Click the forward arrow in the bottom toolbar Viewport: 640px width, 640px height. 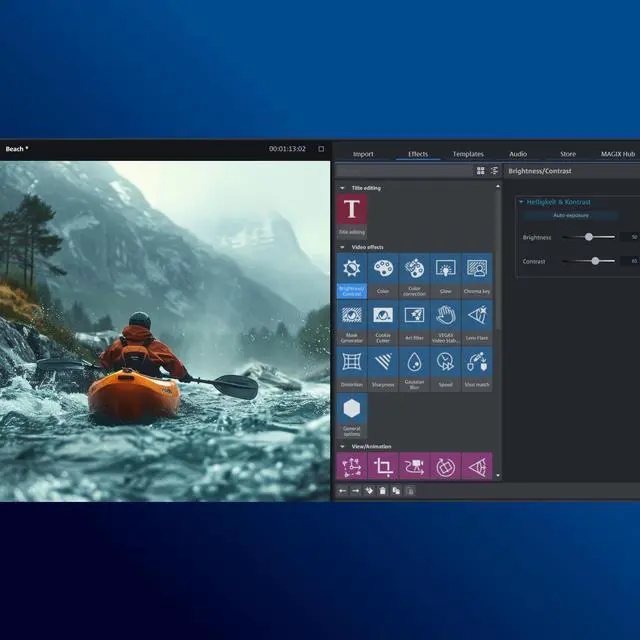[x=356, y=491]
